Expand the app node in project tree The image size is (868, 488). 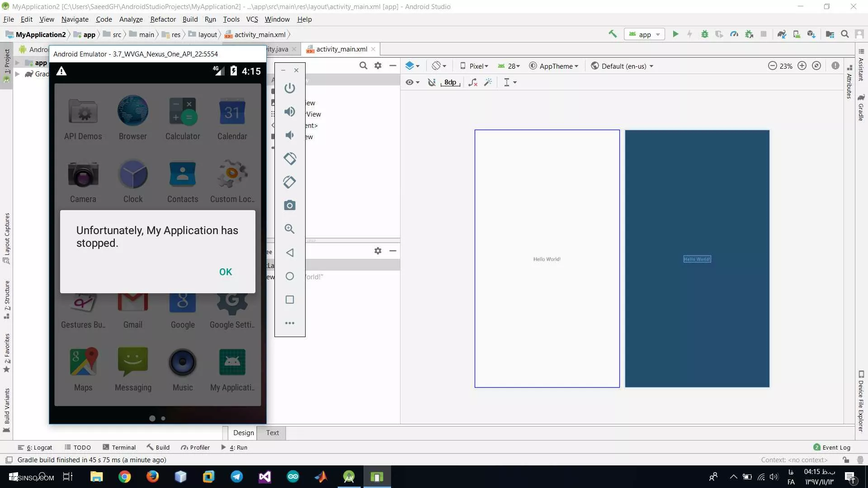click(17, 63)
